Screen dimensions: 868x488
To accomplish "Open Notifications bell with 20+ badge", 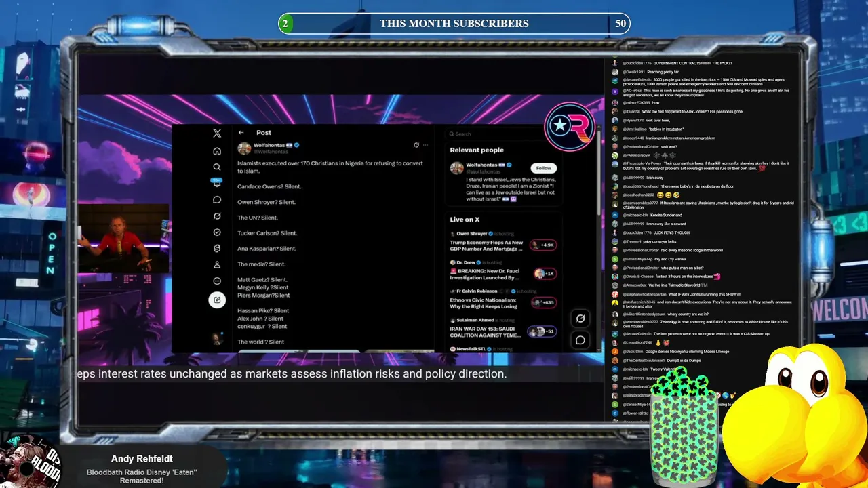I will (217, 183).
